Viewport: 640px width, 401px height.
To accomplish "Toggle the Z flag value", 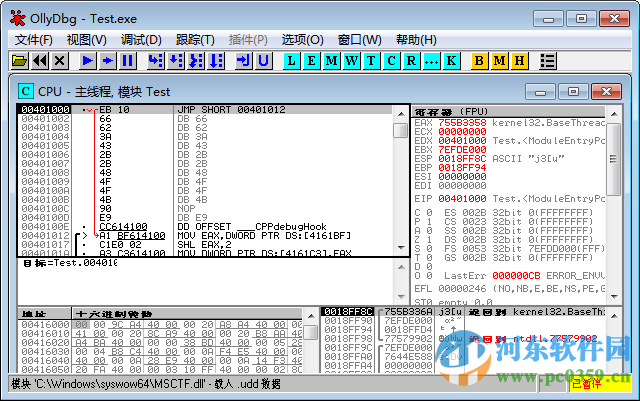I will click(x=429, y=240).
